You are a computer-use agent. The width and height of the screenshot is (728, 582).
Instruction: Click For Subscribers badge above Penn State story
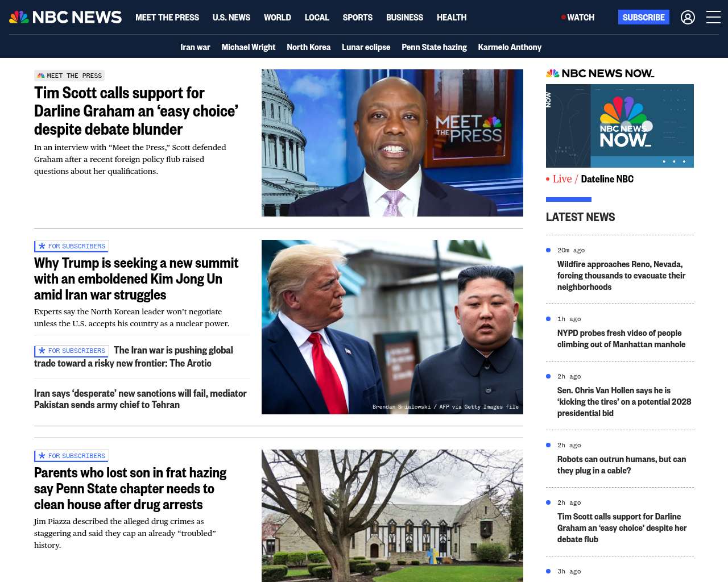tap(72, 456)
